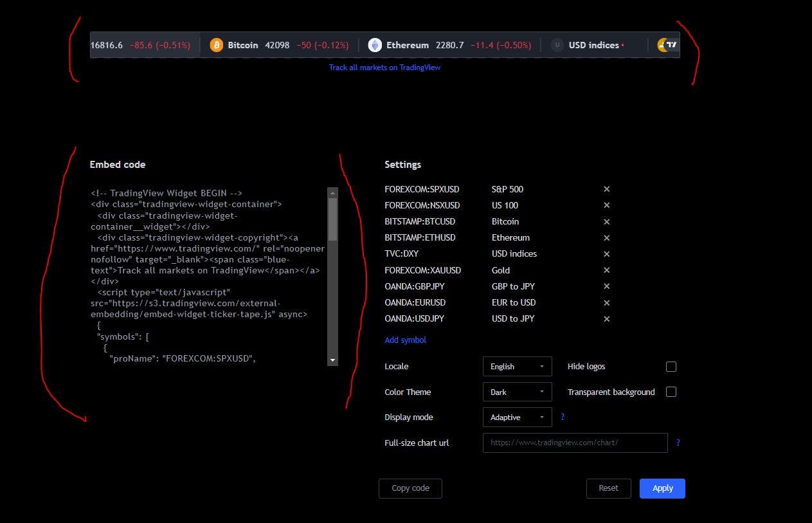Click the Add symbol link
The height and width of the screenshot is (523, 812).
pos(405,340)
